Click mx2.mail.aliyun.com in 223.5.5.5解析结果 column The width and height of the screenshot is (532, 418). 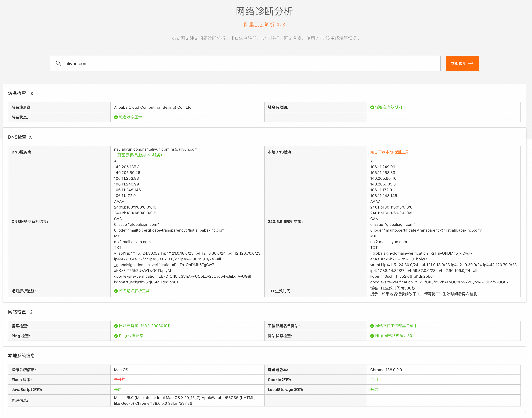388,242
